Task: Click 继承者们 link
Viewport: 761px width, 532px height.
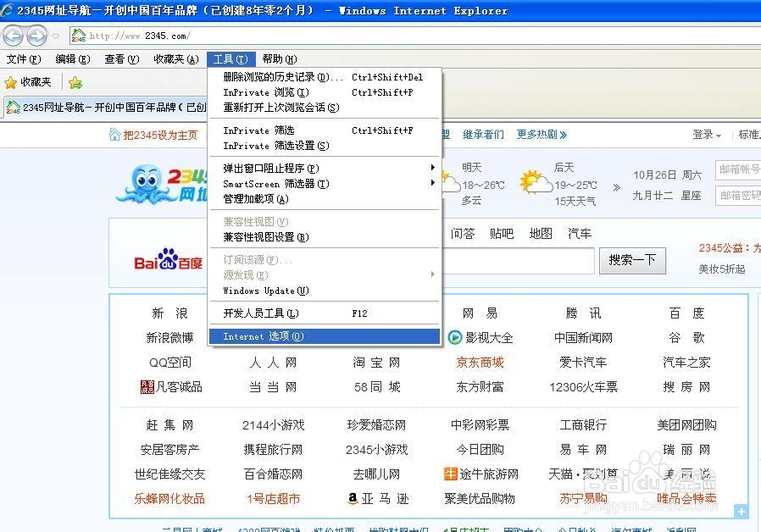Action: pyautogui.click(x=483, y=135)
